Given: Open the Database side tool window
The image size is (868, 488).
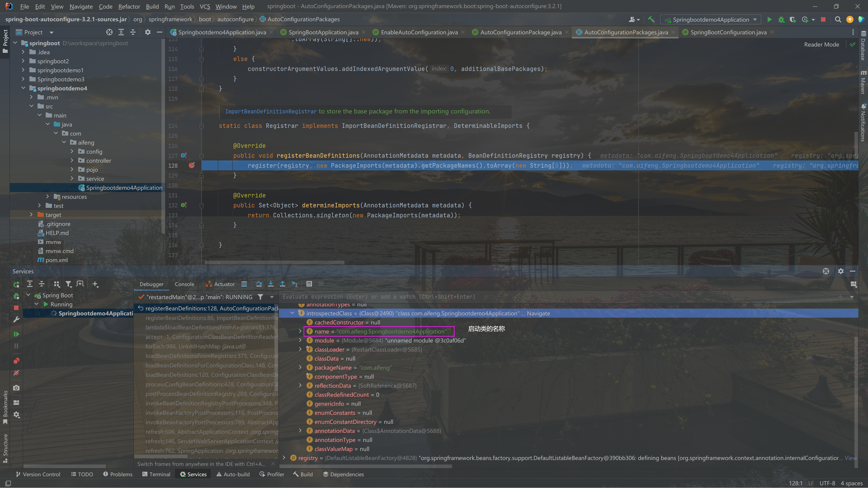Looking at the screenshot, I should click(x=863, y=45).
